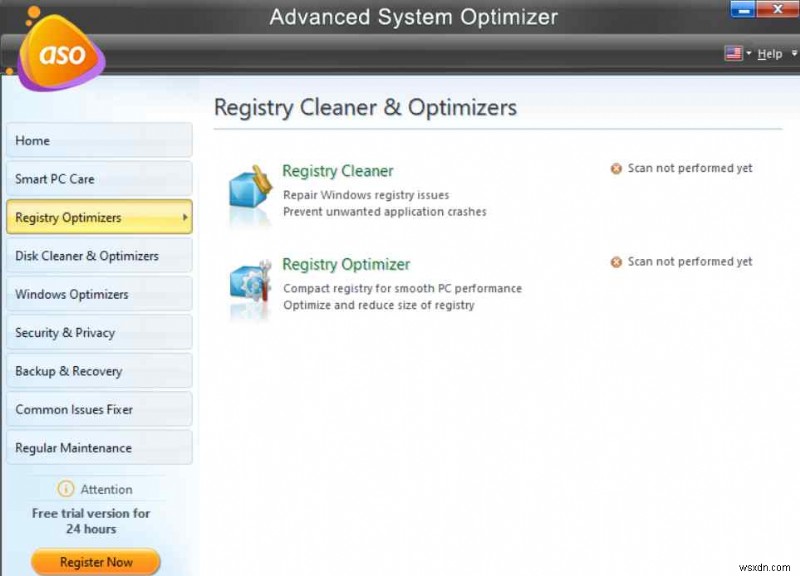Go to the Home section

tap(99, 140)
